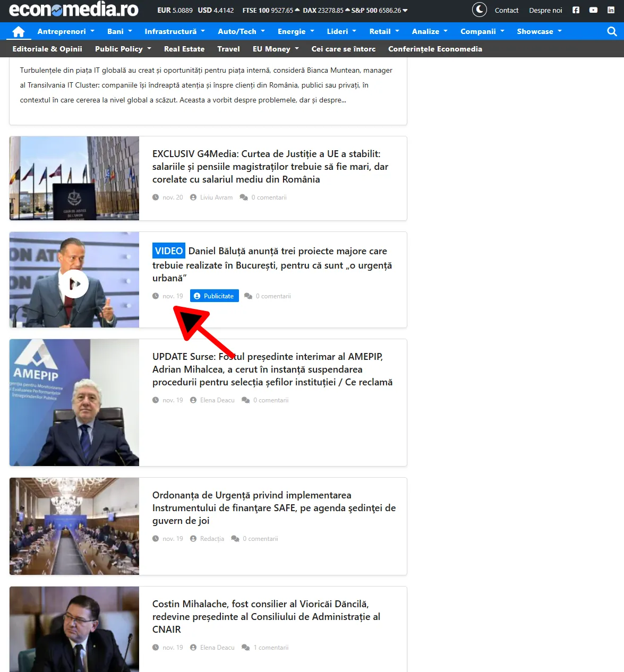
Task: Open the Contact page link
Action: click(x=506, y=11)
